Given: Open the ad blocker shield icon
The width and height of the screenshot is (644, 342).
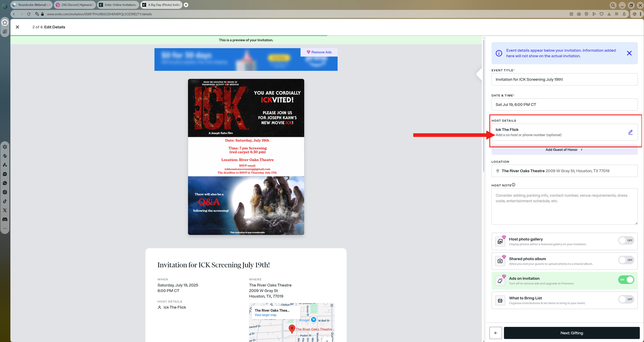Looking at the screenshot, I should coord(586,14).
